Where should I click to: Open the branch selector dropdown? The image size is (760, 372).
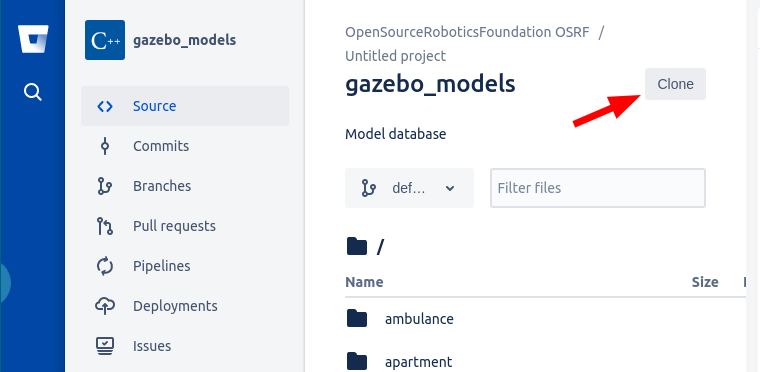tap(409, 188)
